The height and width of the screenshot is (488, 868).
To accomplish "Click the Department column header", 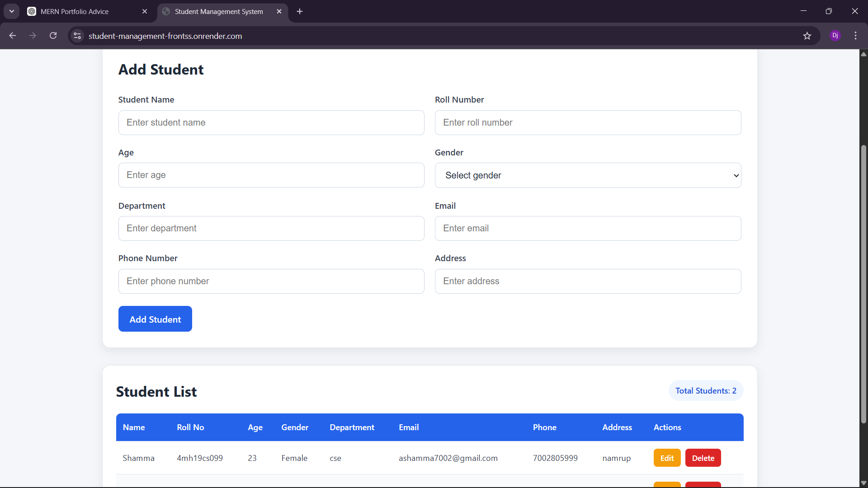I will 352,427.
